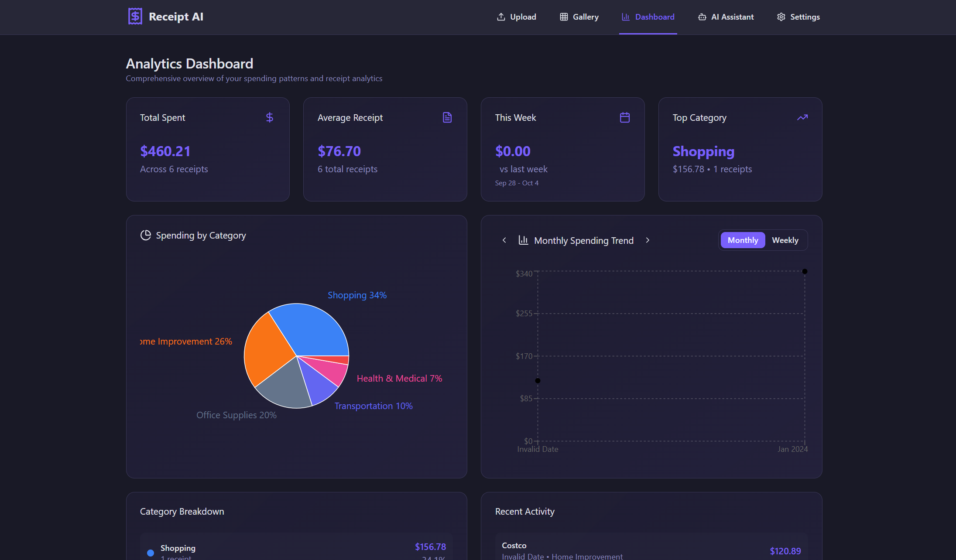Screen dimensions: 956x560
Task: Click the trending arrow icon on Top Category
Action: click(802, 117)
